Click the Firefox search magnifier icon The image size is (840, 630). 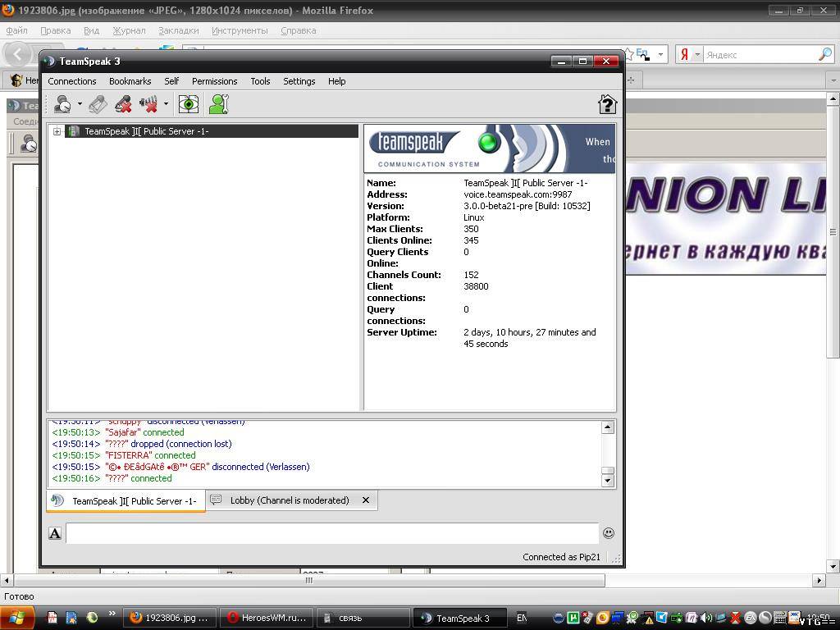point(825,54)
